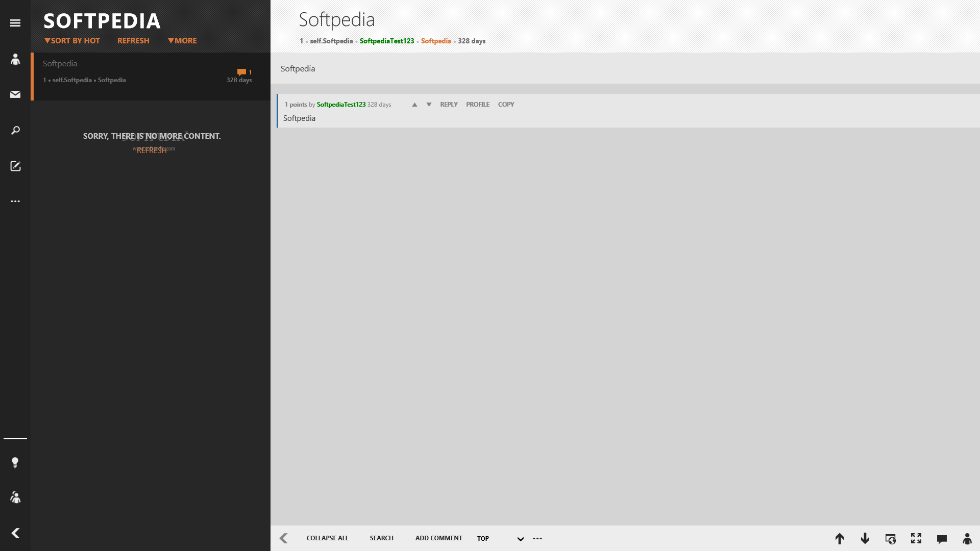Viewport: 980px width, 551px height.
Task: Click the self.Softpedia domain in post header
Action: point(331,41)
